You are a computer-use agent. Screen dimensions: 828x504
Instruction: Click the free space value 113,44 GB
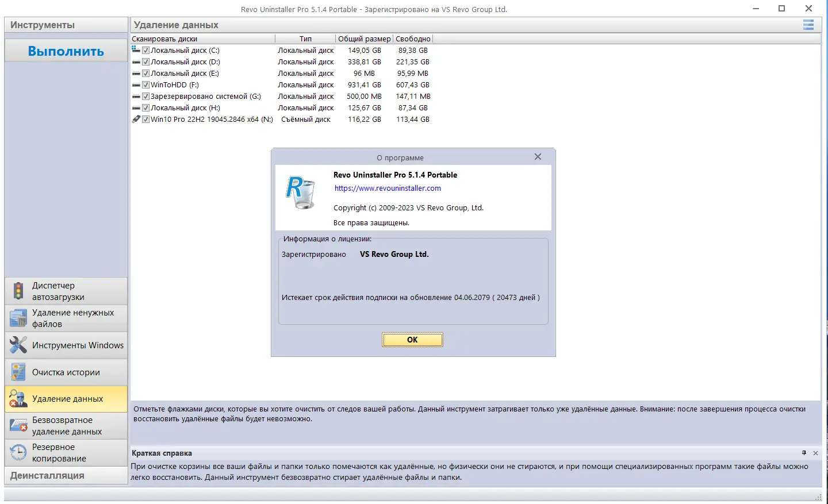tap(413, 119)
